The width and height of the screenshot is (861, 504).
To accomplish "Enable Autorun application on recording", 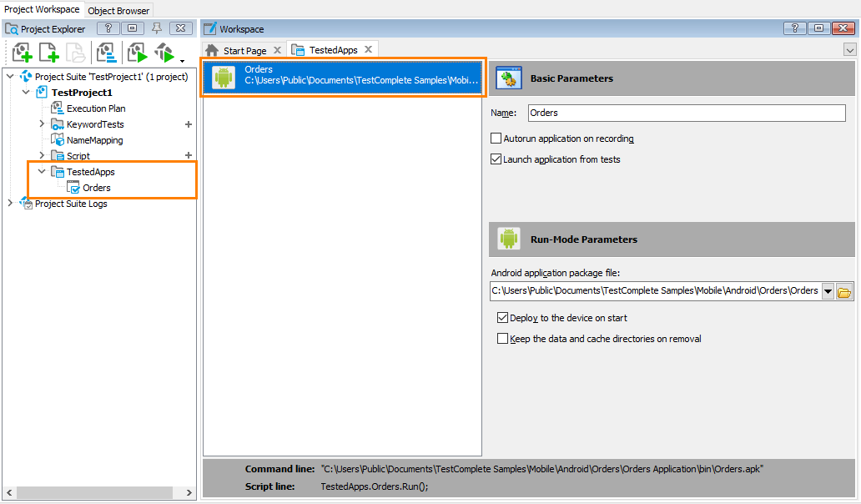I will pyautogui.click(x=496, y=138).
